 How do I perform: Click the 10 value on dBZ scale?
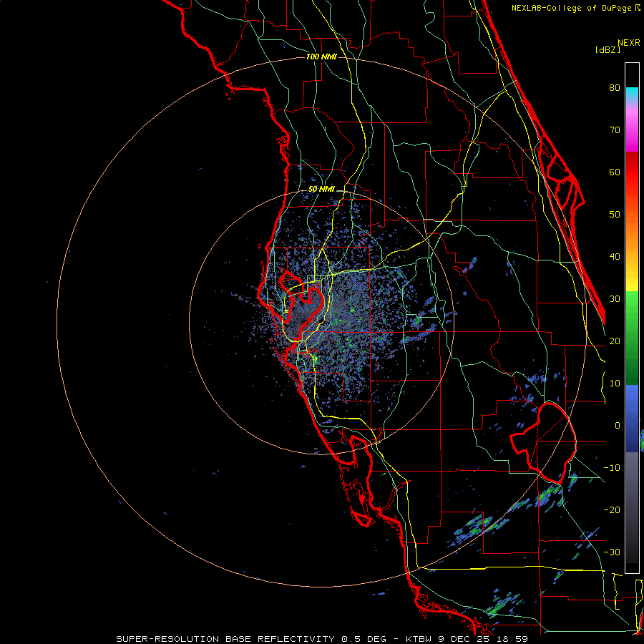(615, 384)
